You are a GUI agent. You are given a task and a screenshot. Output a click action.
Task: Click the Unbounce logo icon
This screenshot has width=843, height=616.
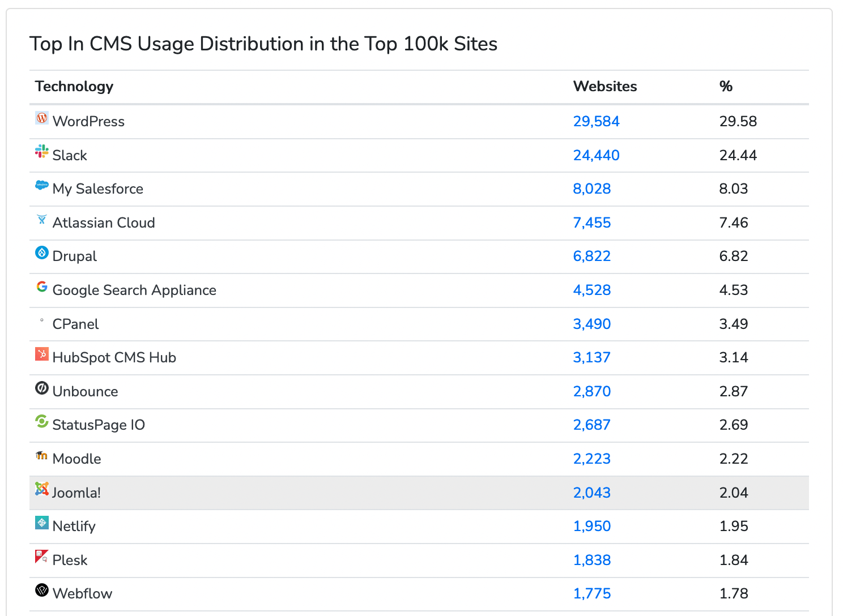click(42, 388)
